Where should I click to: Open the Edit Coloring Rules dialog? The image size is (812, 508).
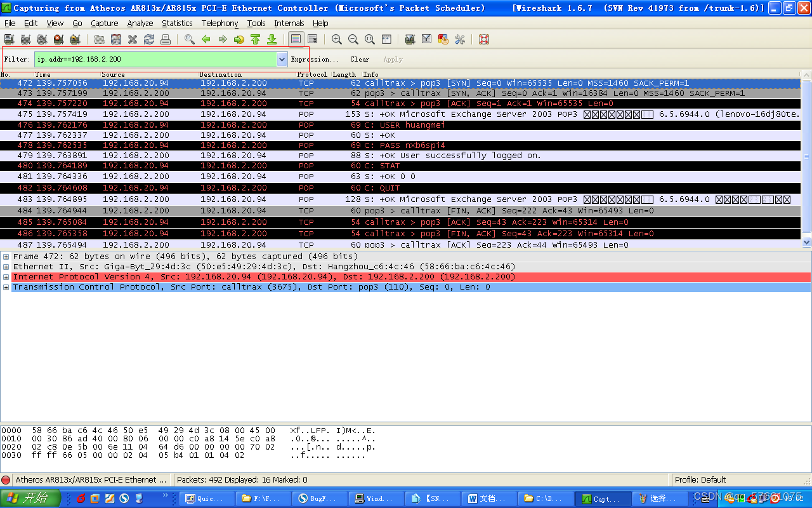pos(443,39)
